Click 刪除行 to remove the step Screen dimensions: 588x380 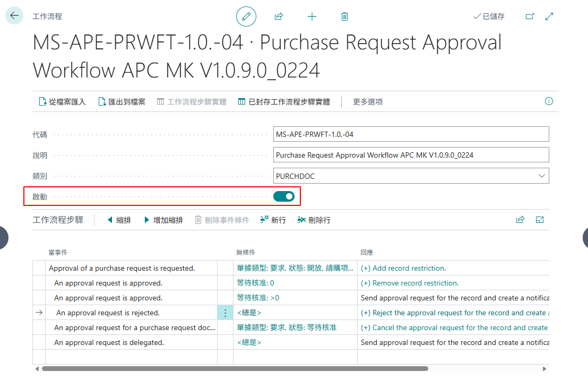point(314,220)
